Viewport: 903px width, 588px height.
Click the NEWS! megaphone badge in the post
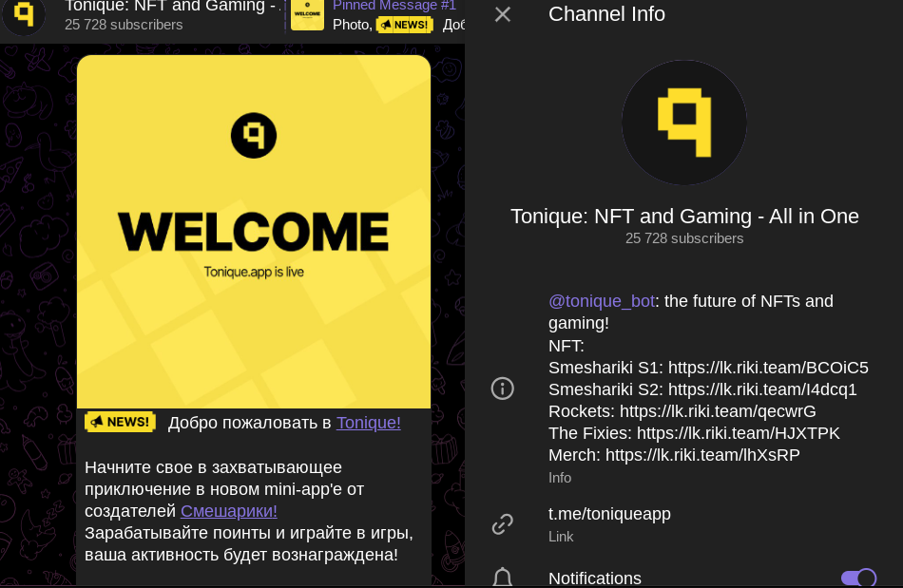pyautogui.click(x=121, y=422)
